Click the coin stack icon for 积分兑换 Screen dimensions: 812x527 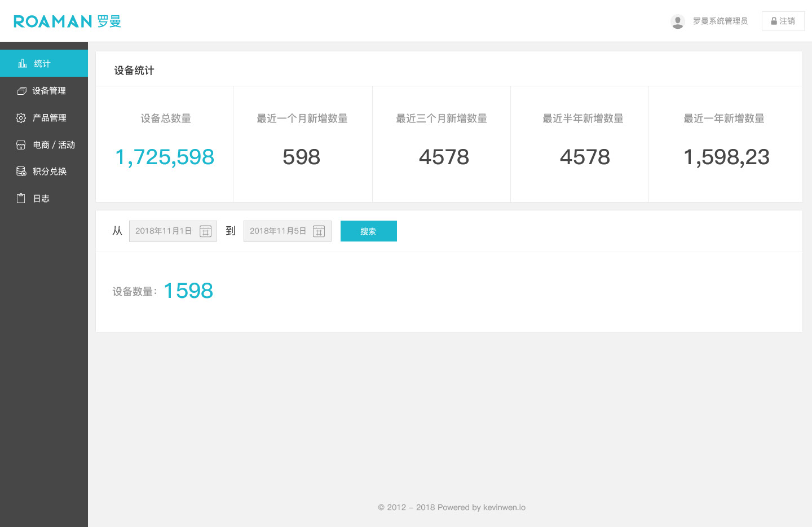21,172
